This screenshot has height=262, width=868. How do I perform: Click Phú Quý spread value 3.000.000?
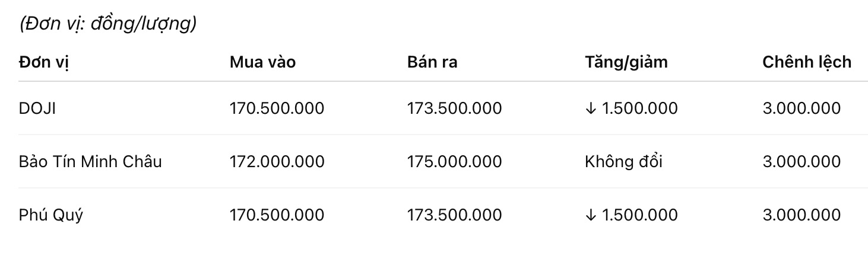tap(801, 215)
